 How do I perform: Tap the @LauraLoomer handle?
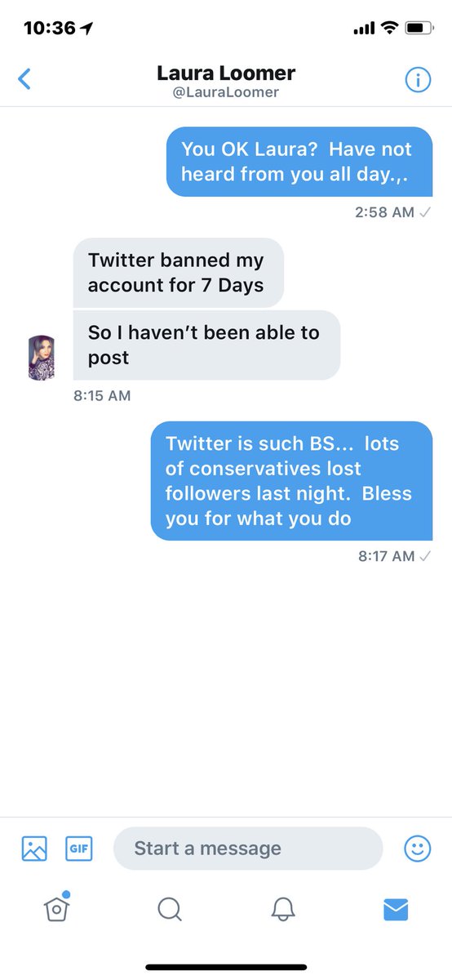click(226, 92)
